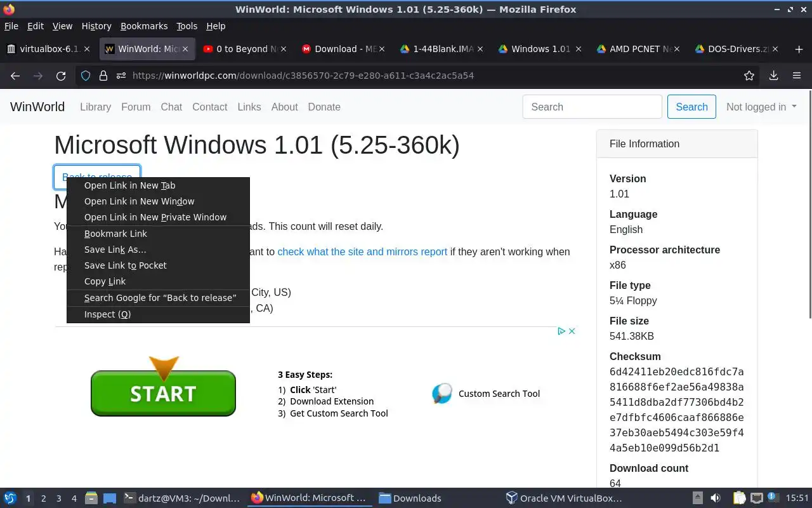This screenshot has width=812, height=508.
Task: Go back using the browser back arrow
Action: click(15, 76)
